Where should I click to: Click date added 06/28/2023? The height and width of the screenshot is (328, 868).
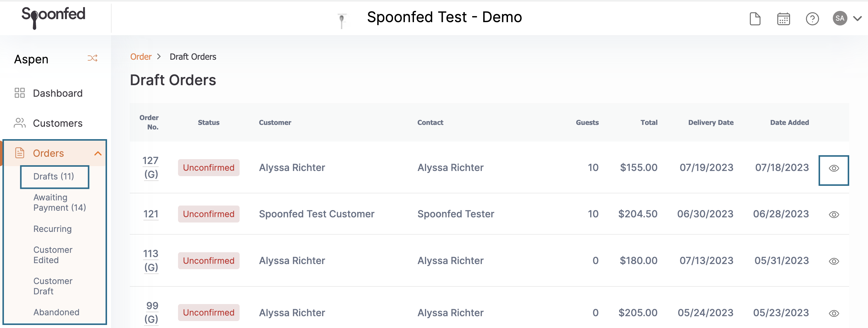click(781, 214)
